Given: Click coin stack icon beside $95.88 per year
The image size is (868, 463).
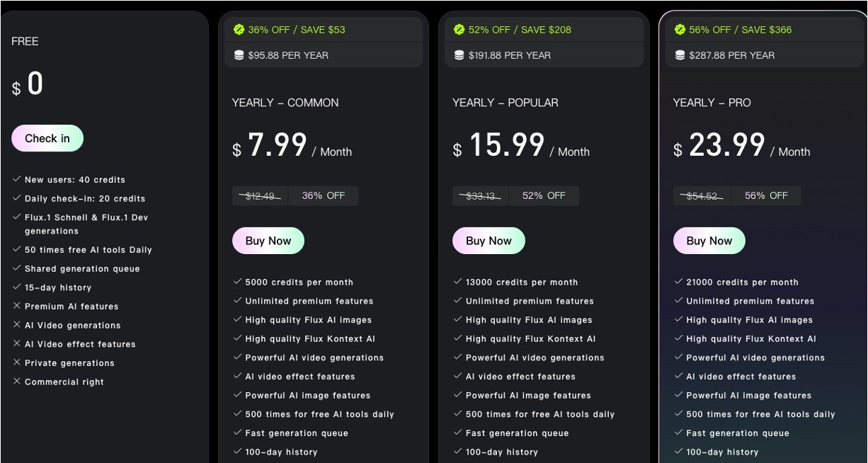Looking at the screenshot, I should (239, 55).
